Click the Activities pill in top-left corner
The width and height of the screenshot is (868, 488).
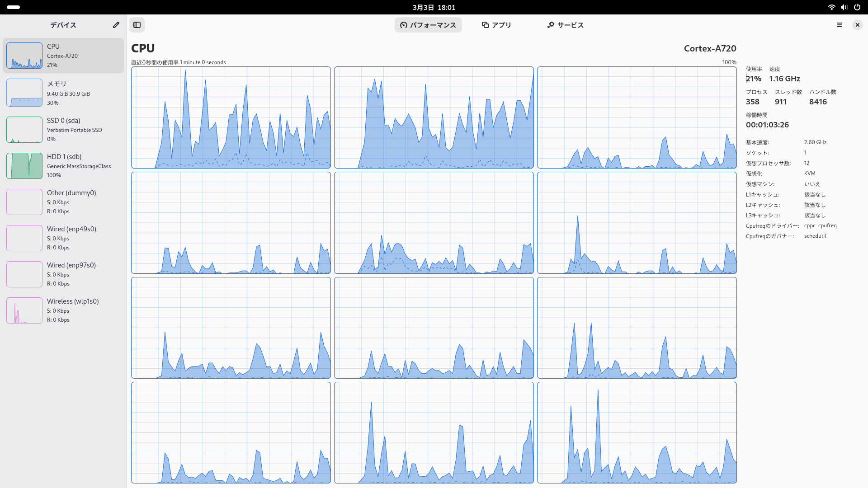tap(14, 7)
